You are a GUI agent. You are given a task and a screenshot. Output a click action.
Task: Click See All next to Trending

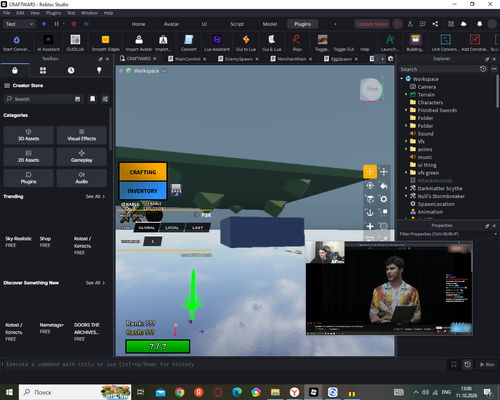95,197
